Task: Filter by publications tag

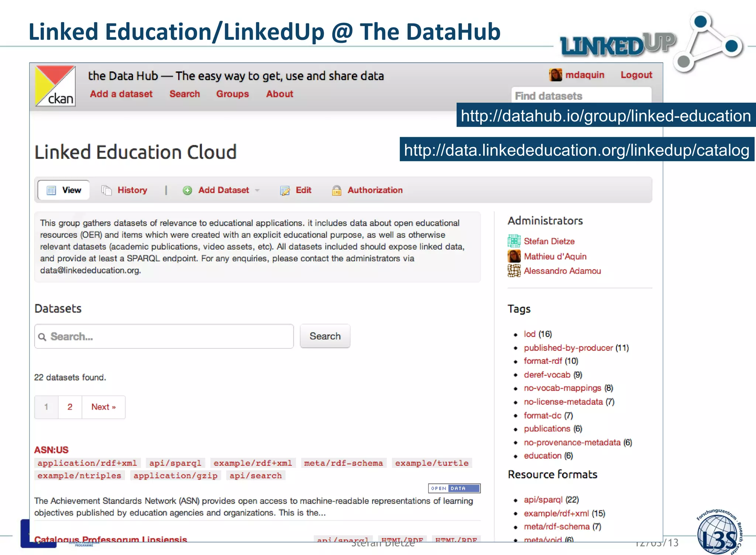Action: pos(547,428)
